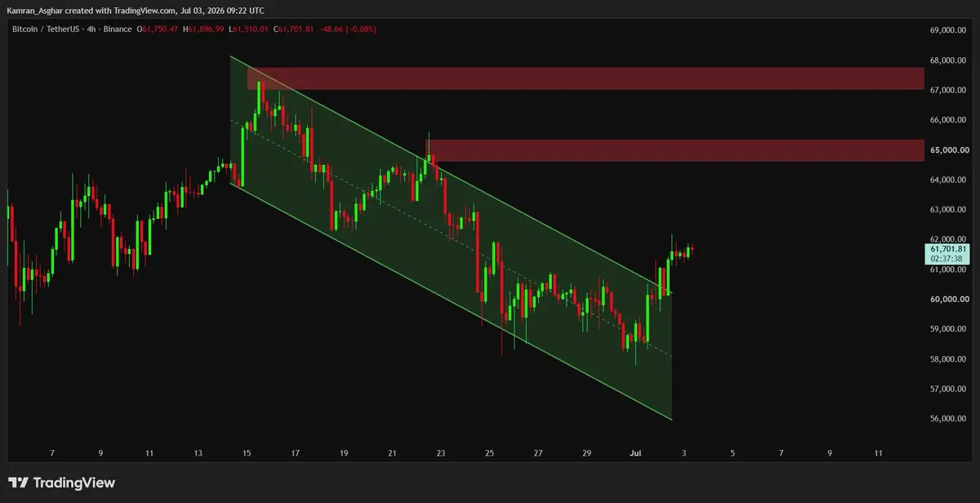Click the 66,000.00 price axis label
This screenshot has width=980, height=503.
tap(949, 120)
